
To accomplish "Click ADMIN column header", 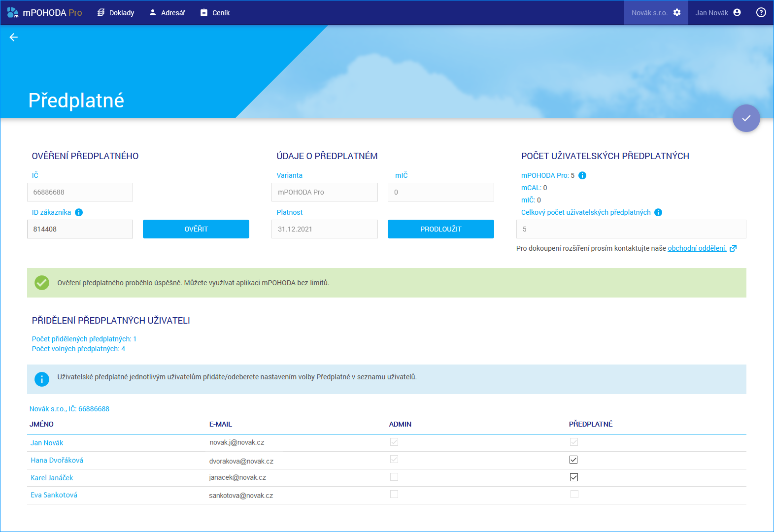I will (400, 424).
